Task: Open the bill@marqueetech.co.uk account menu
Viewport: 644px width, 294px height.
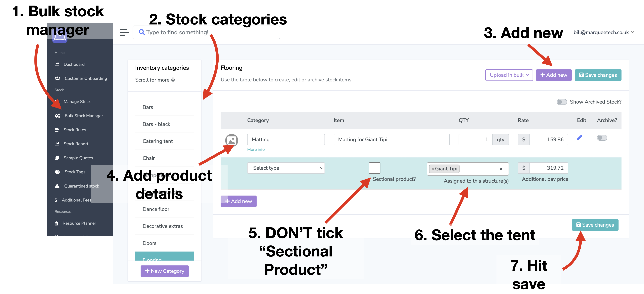Action: click(604, 32)
